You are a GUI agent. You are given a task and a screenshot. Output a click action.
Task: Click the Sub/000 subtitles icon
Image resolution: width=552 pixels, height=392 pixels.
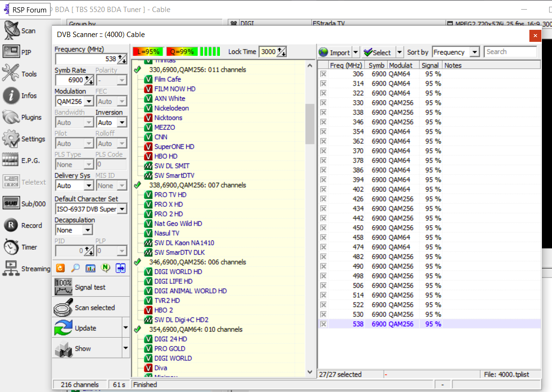pyautogui.click(x=11, y=203)
